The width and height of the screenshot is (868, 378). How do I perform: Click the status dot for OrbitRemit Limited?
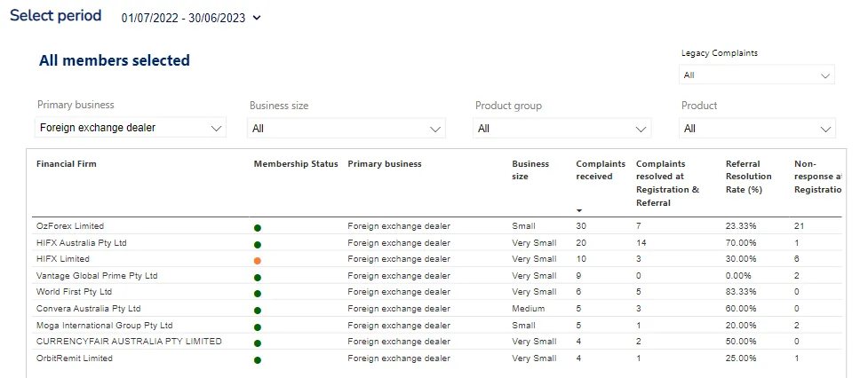[x=258, y=360]
